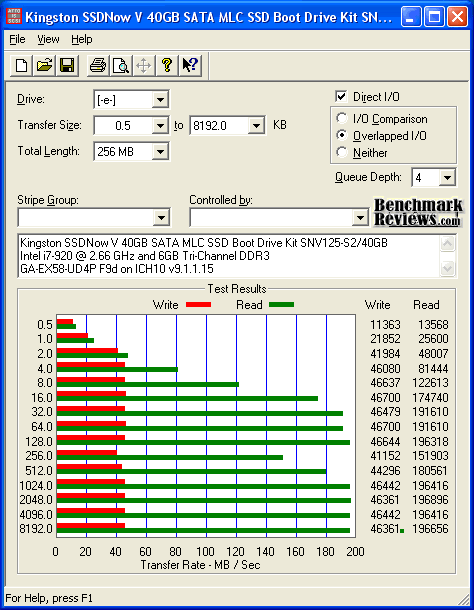The image size is (474, 610).
Task: Open a benchmark file via toolbar icon
Action: tap(44, 65)
